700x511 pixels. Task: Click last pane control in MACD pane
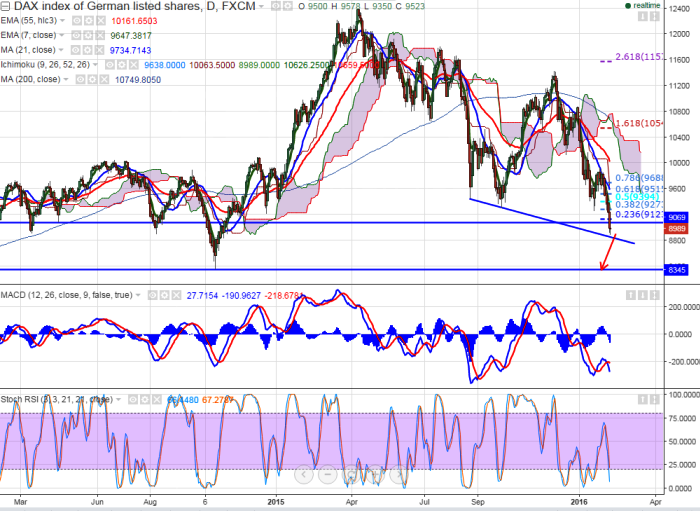[x=655, y=295]
